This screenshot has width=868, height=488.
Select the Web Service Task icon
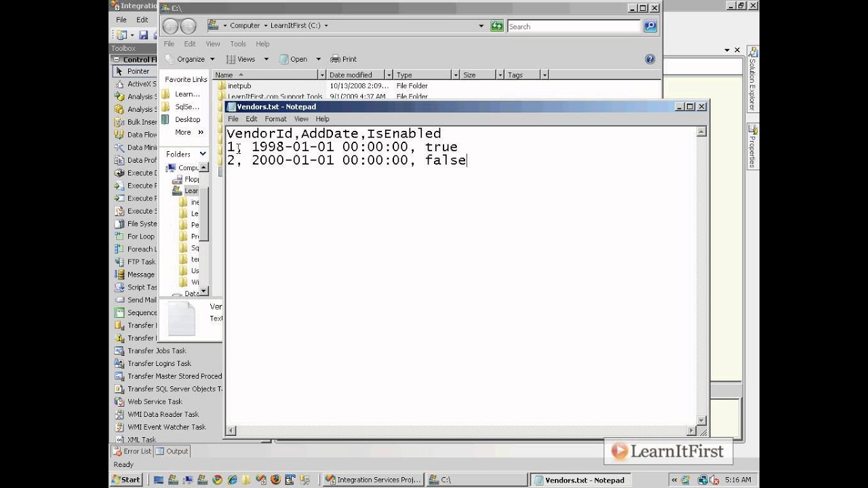pos(119,401)
